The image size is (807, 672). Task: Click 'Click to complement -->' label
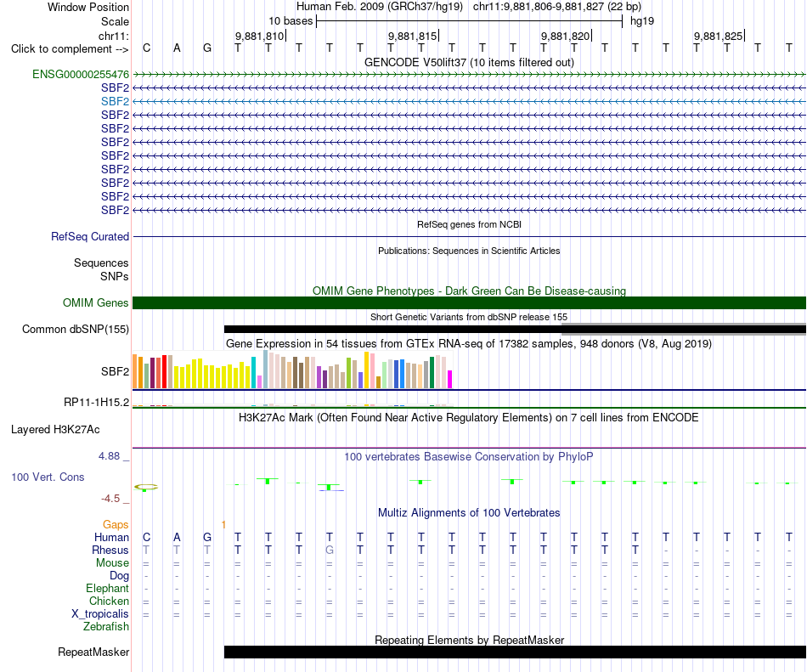[70, 49]
